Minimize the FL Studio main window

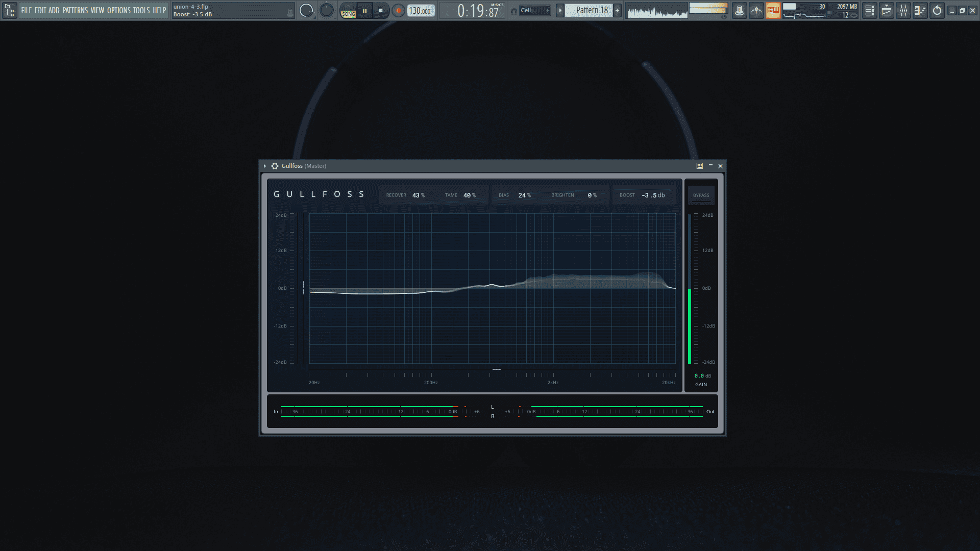(x=952, y=11)
